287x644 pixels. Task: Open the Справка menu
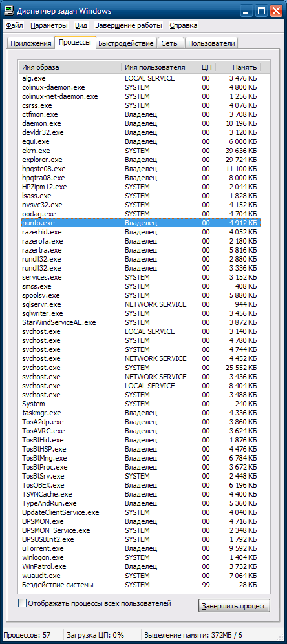184,25
